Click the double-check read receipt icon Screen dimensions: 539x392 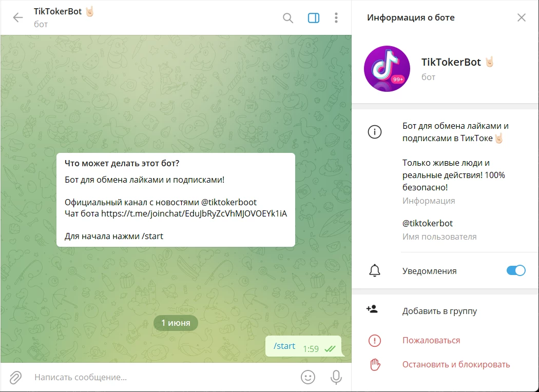point(330,349)
